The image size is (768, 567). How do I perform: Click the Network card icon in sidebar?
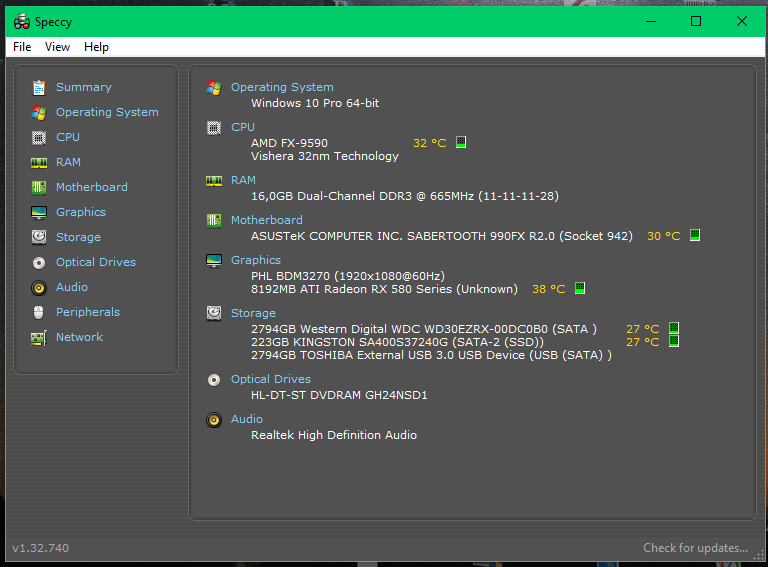39,338
